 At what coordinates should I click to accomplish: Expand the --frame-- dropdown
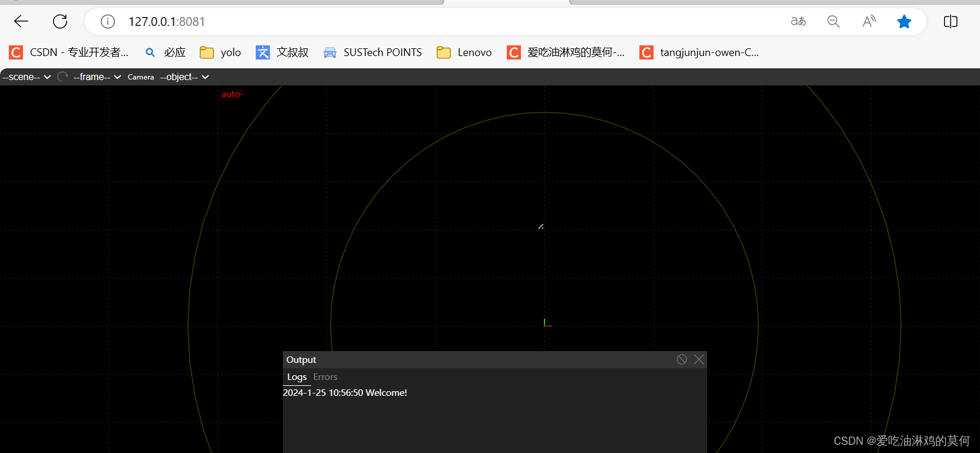tap(97, 77)
